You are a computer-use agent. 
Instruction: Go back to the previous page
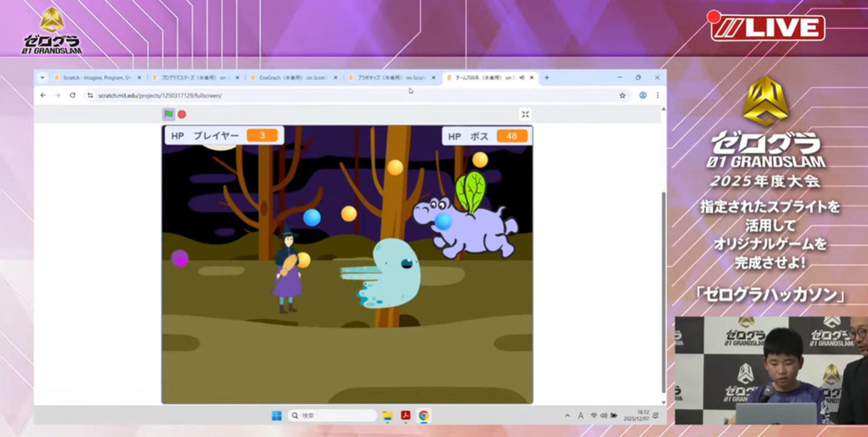click(43, 95)
